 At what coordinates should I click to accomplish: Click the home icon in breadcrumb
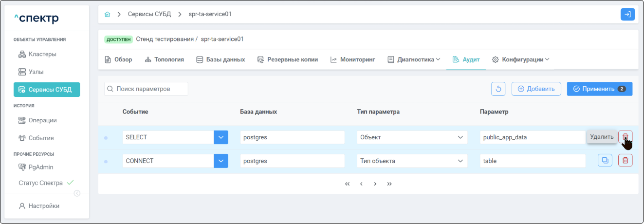pos(108,14)
